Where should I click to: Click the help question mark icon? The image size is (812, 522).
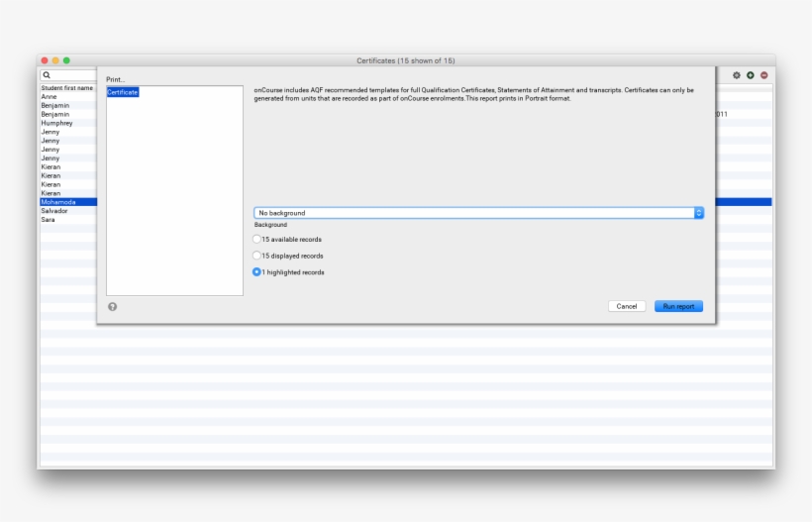(x=112, y=307)
